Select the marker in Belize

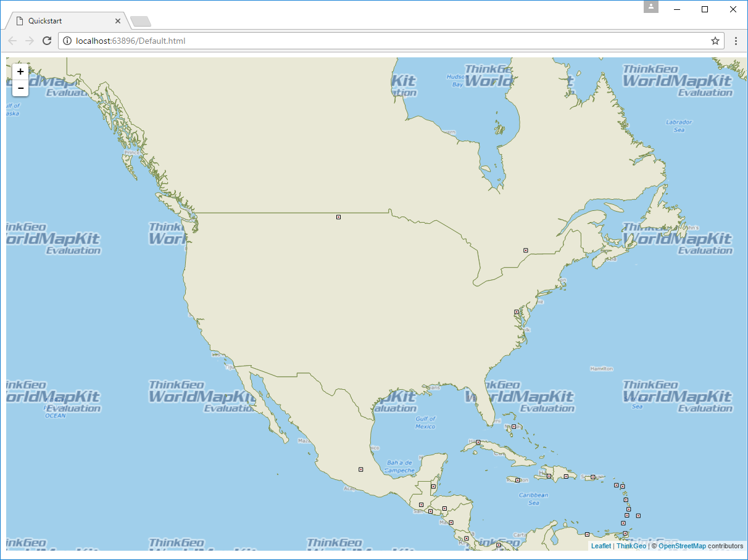click(433, 487)
